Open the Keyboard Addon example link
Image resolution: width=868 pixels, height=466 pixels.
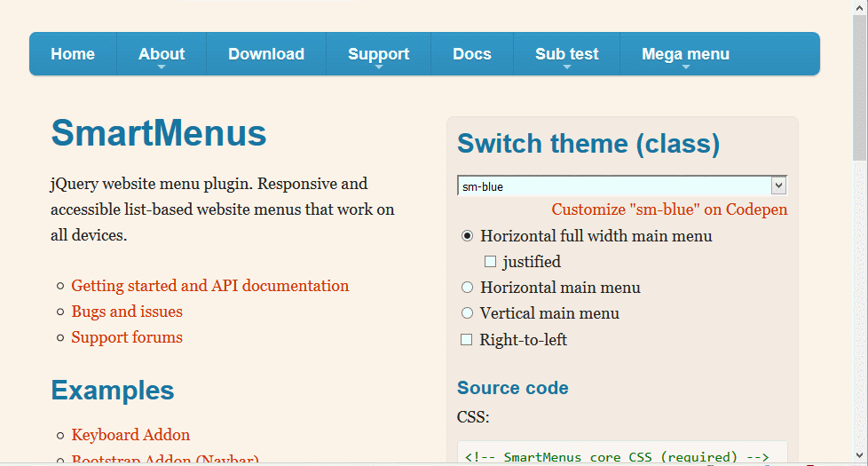130,435
